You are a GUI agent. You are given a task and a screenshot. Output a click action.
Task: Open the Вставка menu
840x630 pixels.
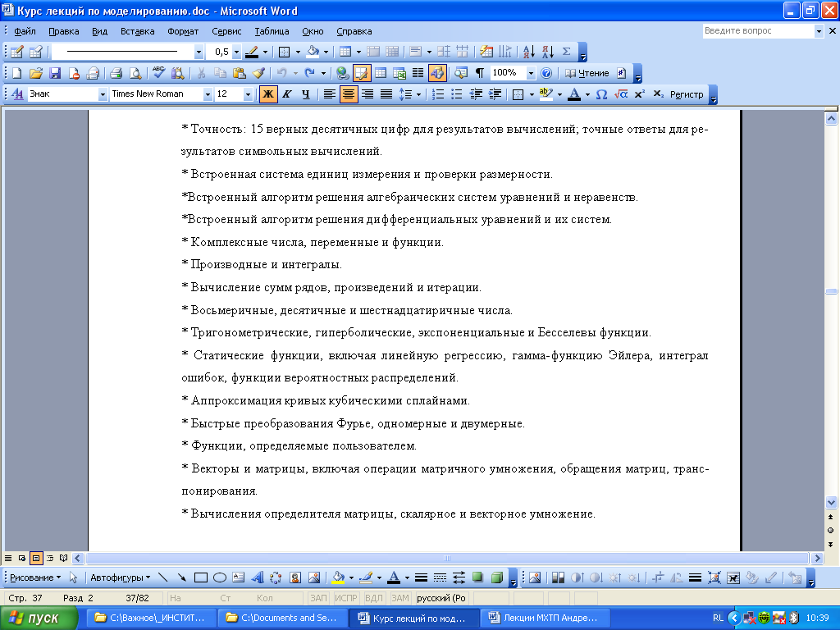pos(137,31)
